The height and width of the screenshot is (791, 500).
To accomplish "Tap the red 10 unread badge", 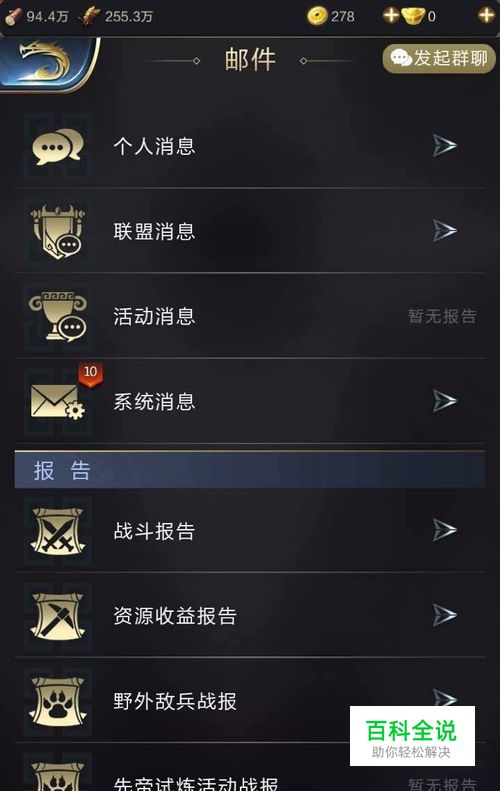I will (x=90, y=374).
